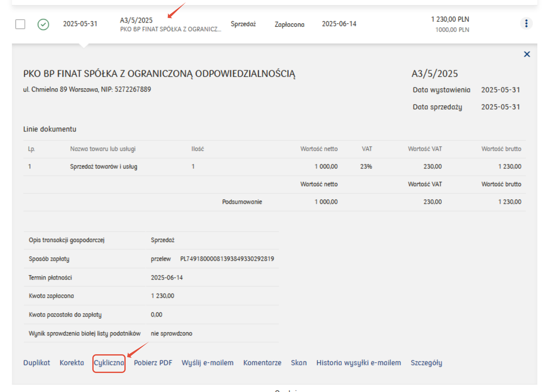The image size is (547, 392).
Task: Create recurring invoice via Cykliczna
Action: point(109,363)
